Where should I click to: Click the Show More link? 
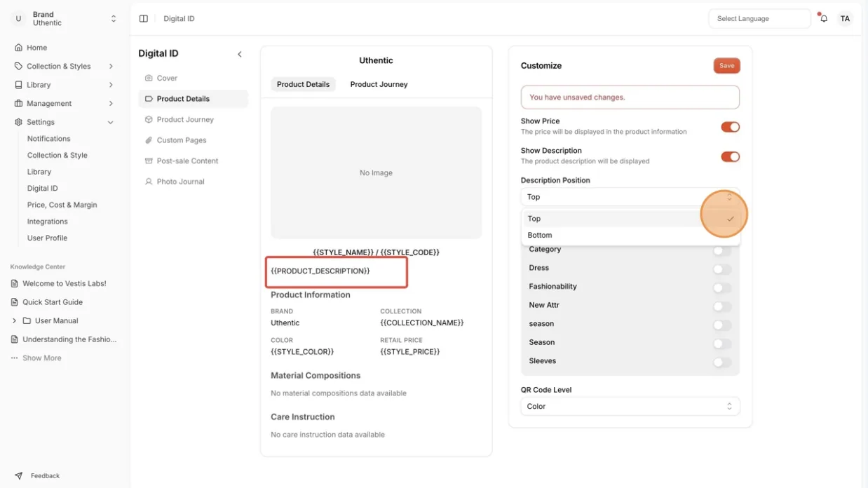(42, 358)
